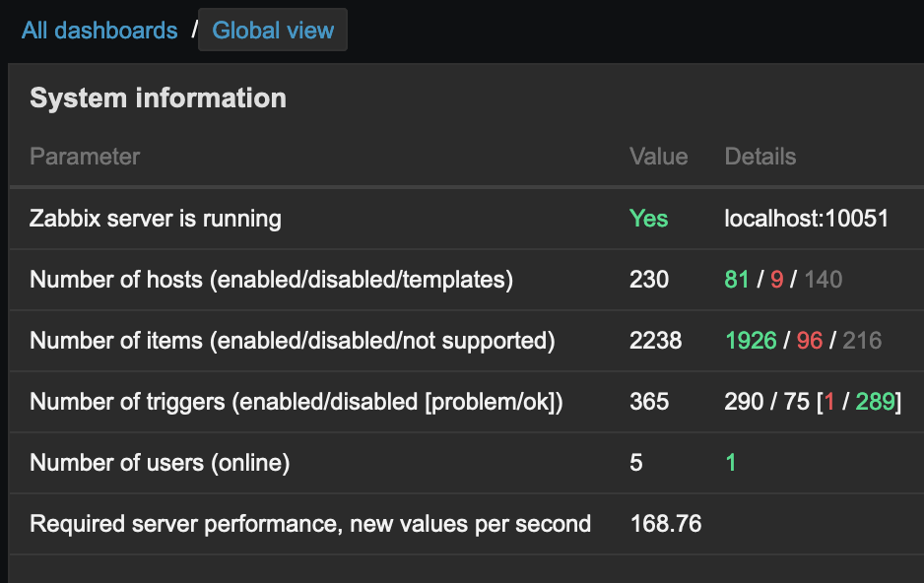924x583 pixels.
Task: Click the green Yes server status
Action: click(648, 219)
